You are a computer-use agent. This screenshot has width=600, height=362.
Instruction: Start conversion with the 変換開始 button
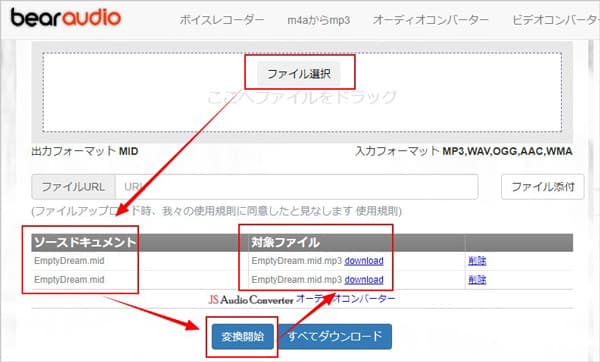click(x=243, y=336)
